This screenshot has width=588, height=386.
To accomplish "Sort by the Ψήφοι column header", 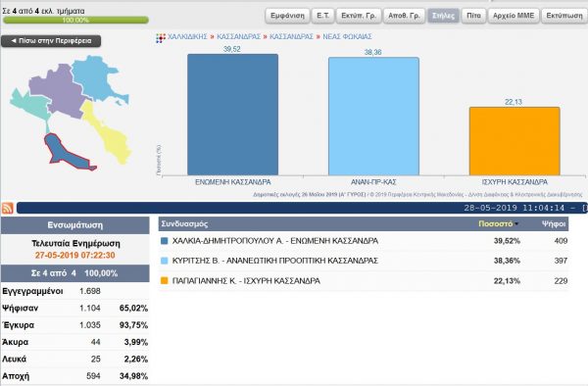I will [554, 224].
